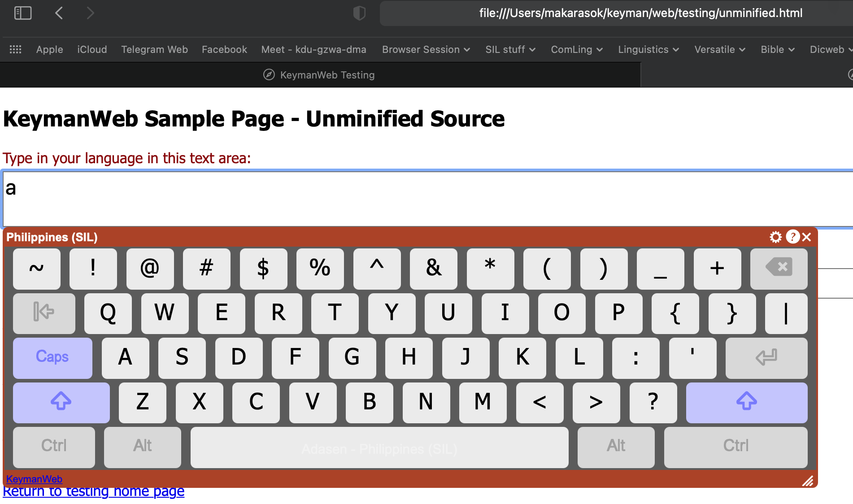Screen dimensions: 853x504
Task: Open the on-screen keyboard help icon
Action: pyautogui.click(x=792, y=237)
